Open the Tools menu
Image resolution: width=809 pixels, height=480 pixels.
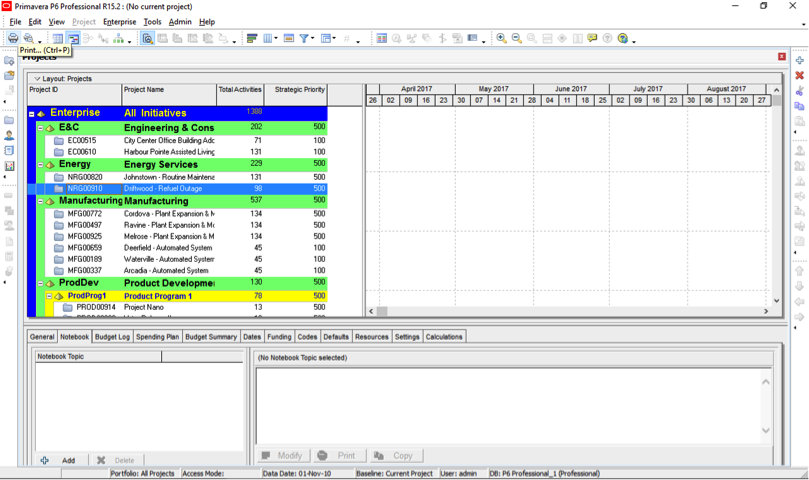pyautogui.click(x=152, y=22)
